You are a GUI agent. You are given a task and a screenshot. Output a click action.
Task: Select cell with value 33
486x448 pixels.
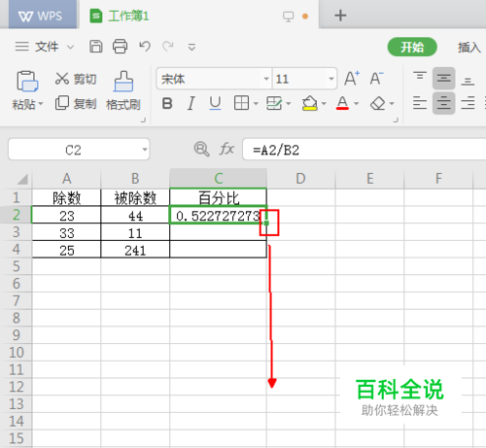(66, 232)
